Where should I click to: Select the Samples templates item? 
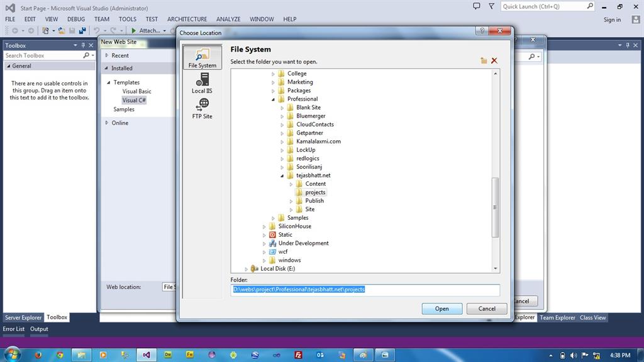(124, 110)
